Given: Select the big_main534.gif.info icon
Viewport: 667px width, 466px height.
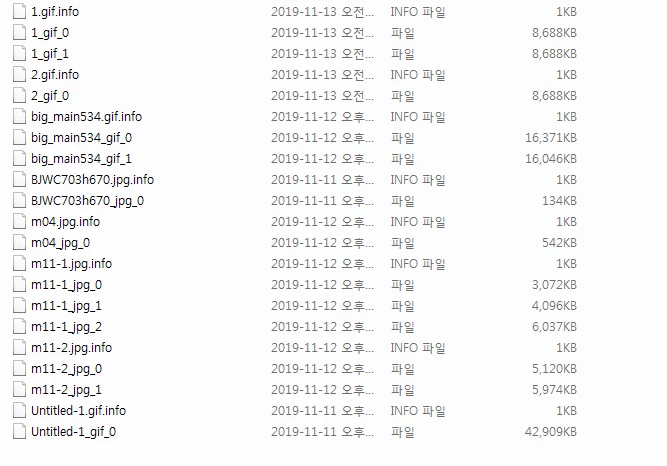Looking at the screenshot, I should click(19, 117).
